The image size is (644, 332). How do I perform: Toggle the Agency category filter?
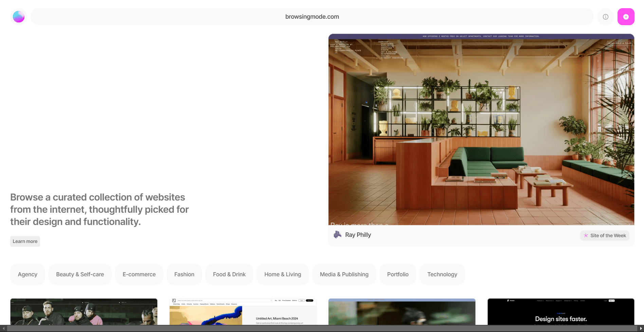pos(27,274)
